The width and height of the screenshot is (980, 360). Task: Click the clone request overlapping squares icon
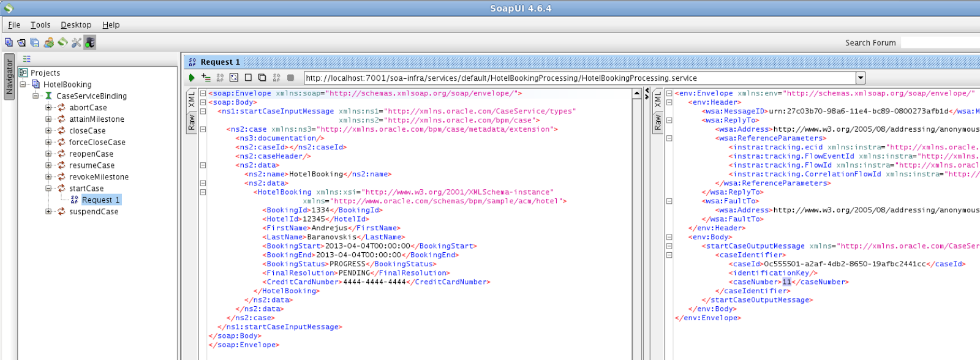pos(262,78)
